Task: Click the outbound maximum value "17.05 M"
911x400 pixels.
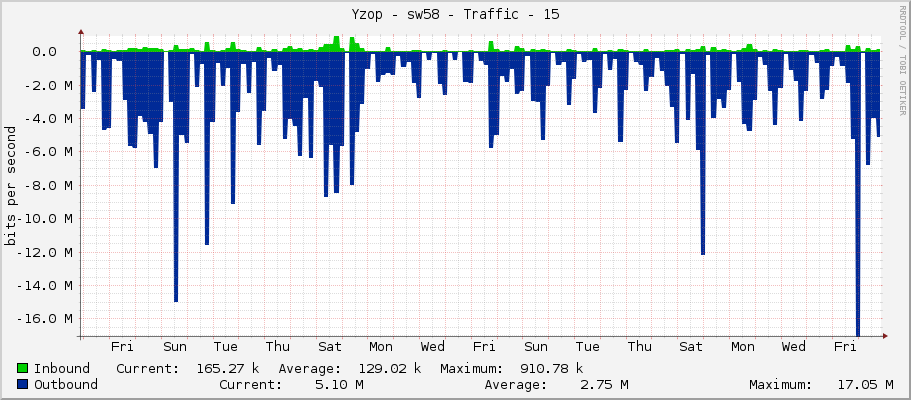Action: (x=865, y=384)
